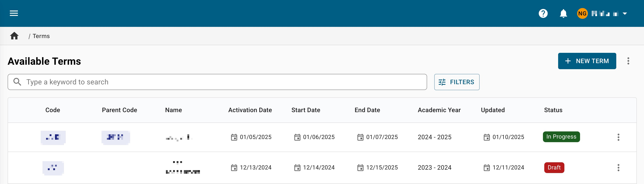This screenshot has height=184, width=644.
Task: Click the search magnifier icon
Action: (x=17, y=82)
